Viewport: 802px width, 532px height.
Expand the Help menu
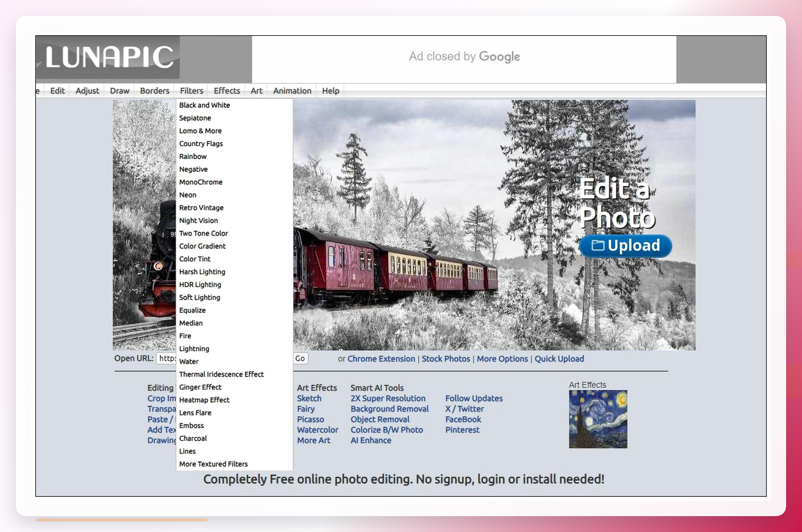click(x=330, y=91)
